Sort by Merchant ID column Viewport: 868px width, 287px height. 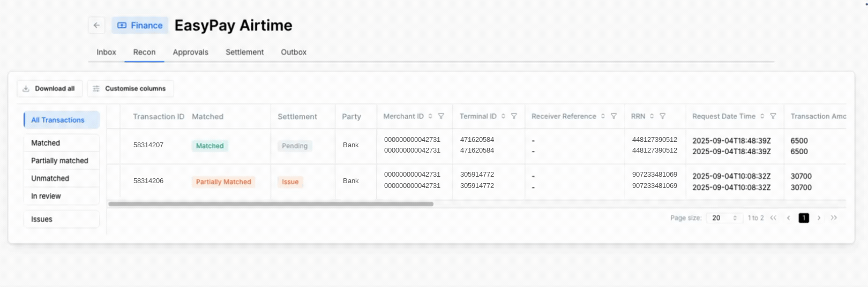pos(430,116)
